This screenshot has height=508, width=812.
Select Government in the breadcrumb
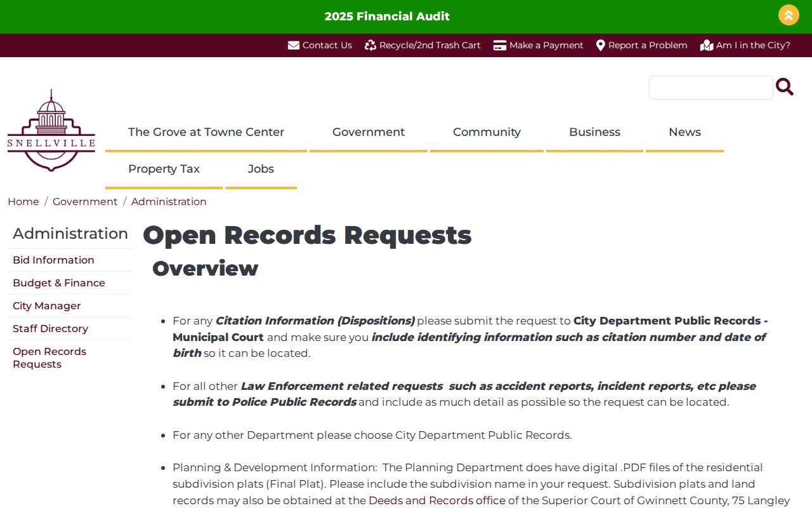pyautogui.click(x=85, y=201)
